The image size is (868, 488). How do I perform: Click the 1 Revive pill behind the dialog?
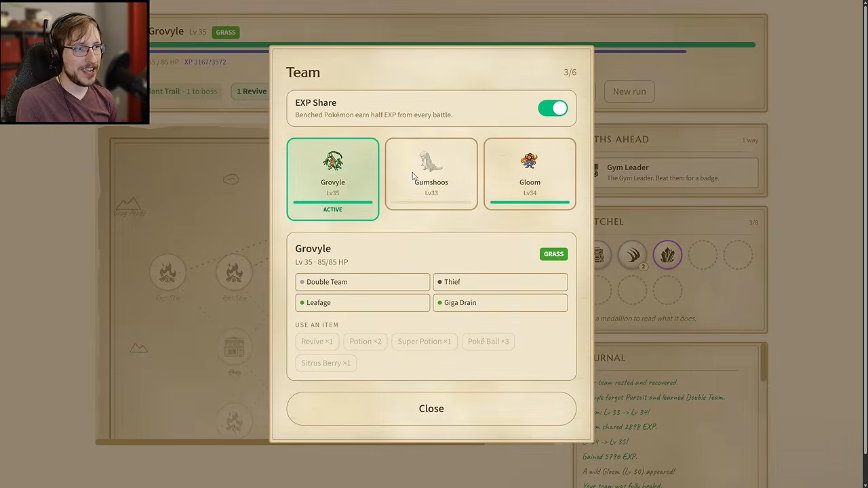(250, 91)
